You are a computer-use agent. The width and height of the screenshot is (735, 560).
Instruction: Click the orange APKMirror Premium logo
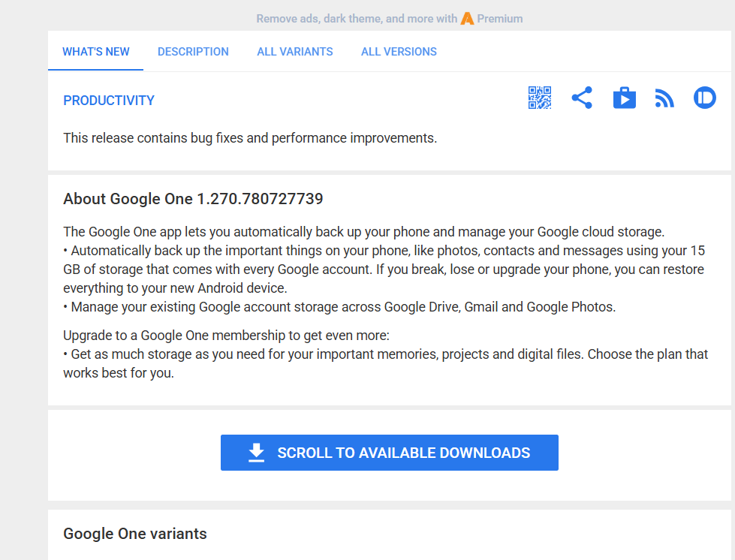[467, 19]
